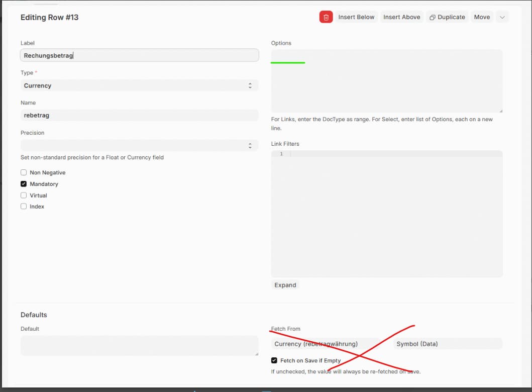The height and width of the screenshot is (392, 532).
Task: Click Insert Below button
Action: (356, 17)
